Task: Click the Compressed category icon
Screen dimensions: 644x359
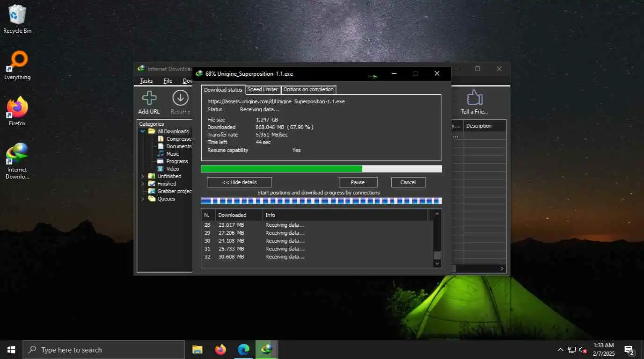Action: click(x=161, y=139)
